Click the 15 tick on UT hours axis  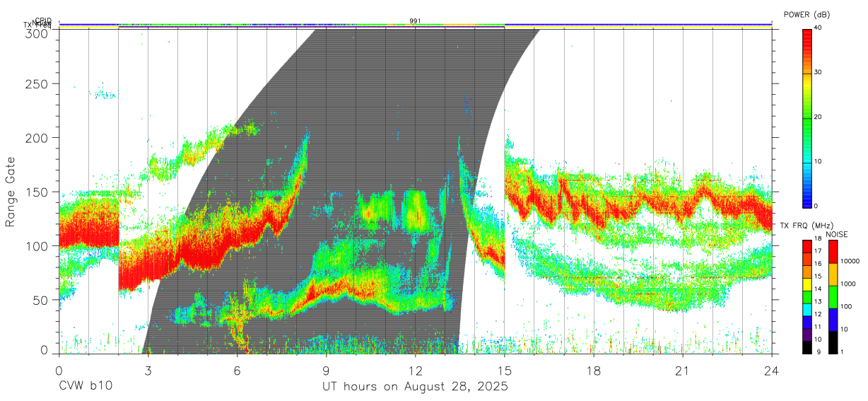(505, 371)
